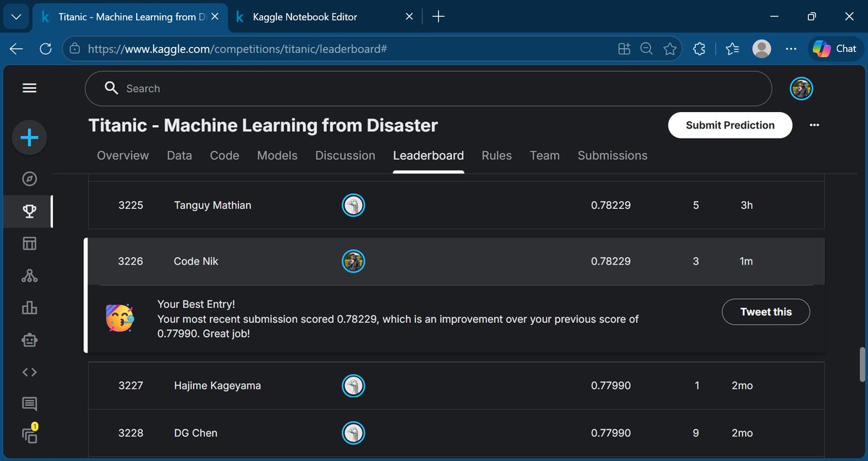Click the Tweet this button
The width and height of the screenshot is (868, 461).
766,312
